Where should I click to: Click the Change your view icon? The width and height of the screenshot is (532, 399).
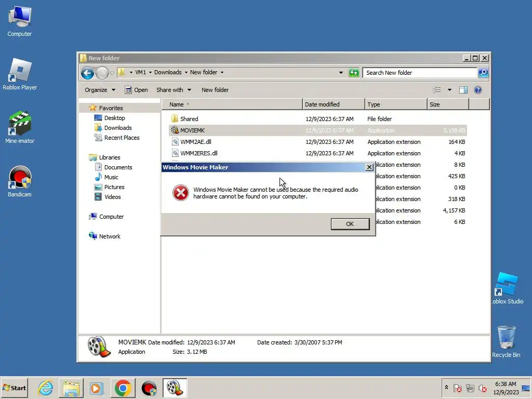[436, 90]
